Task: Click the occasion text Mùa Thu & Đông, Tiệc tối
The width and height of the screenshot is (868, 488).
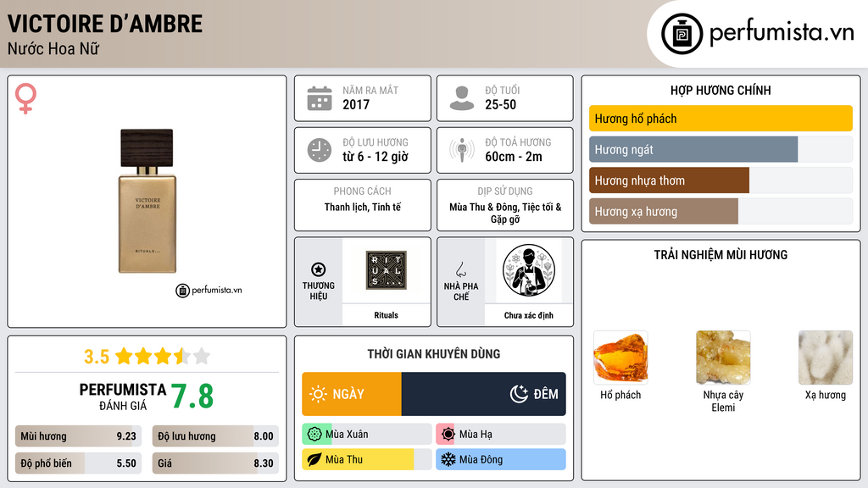Action: pyautogui.click(x=505, y=213)
